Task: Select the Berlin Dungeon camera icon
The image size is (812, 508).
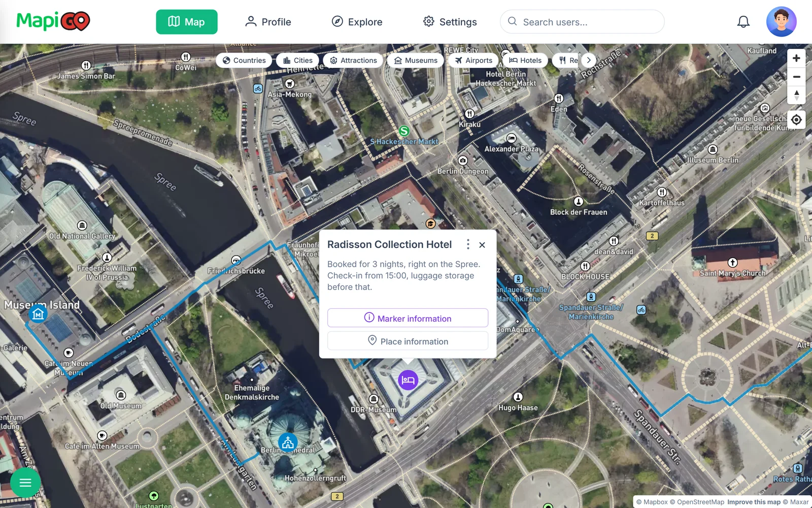Action: point(463,161)
